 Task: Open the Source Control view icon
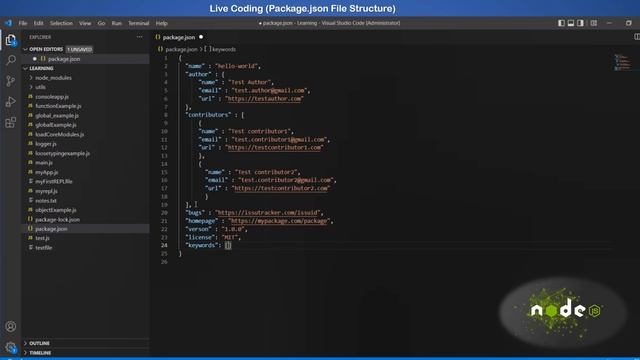coord(11,81)
